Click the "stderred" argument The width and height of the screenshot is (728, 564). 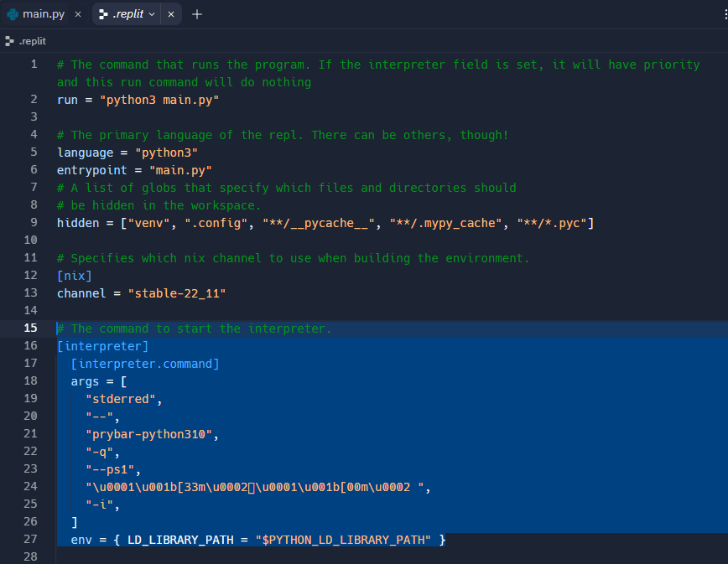(120, 399)
